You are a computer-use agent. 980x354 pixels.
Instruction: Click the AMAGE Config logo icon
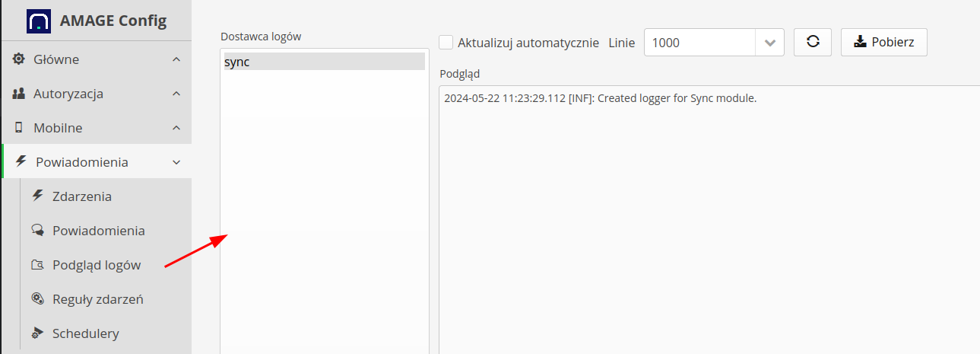click(39, 21)
